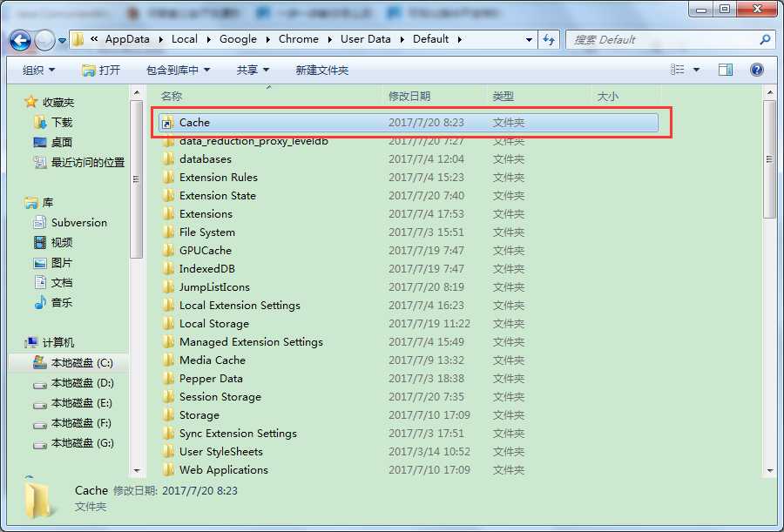Select the Session Storage folder name
This screenshot has width=784, height=532.
point(220,396)
